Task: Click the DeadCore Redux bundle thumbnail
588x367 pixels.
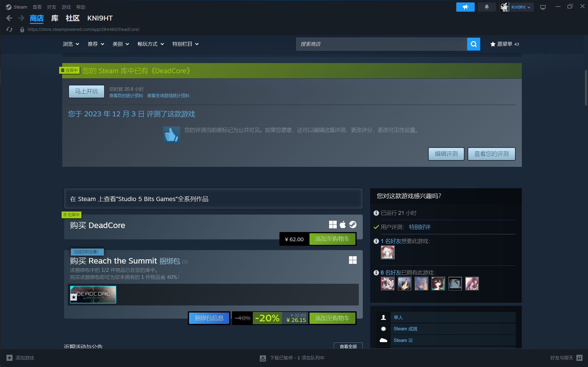Action: [x=93, y=294]
